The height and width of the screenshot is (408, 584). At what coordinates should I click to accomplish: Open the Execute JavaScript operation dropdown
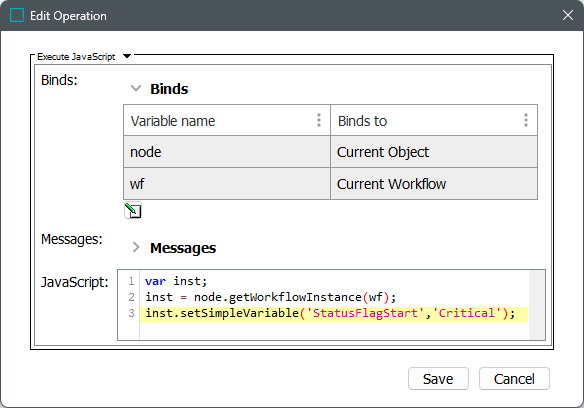pos(127,56)
